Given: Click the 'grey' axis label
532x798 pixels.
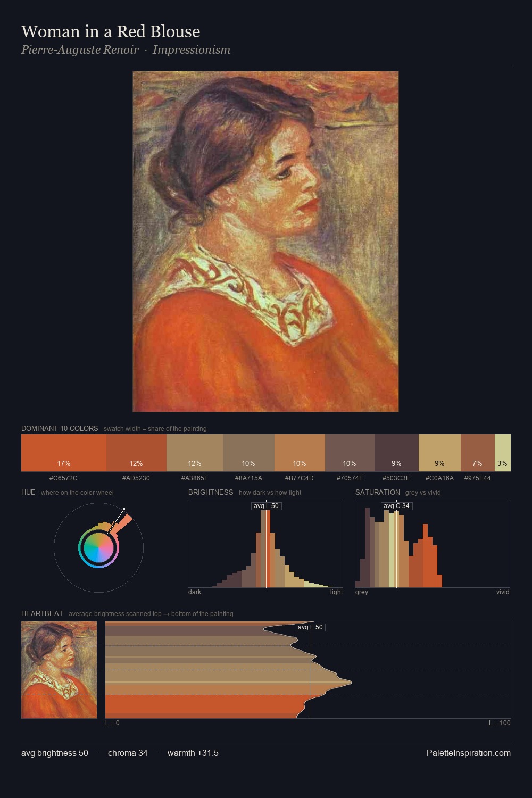Looking at the screenshot, I should (362, 592).
